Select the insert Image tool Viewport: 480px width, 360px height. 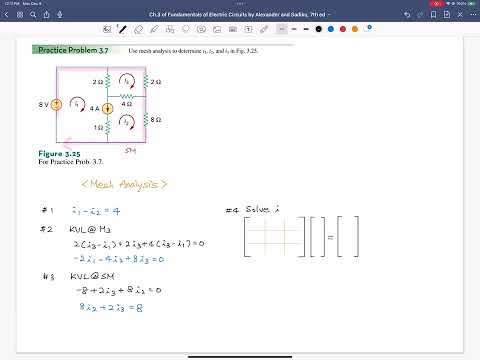tap(217, 29)
